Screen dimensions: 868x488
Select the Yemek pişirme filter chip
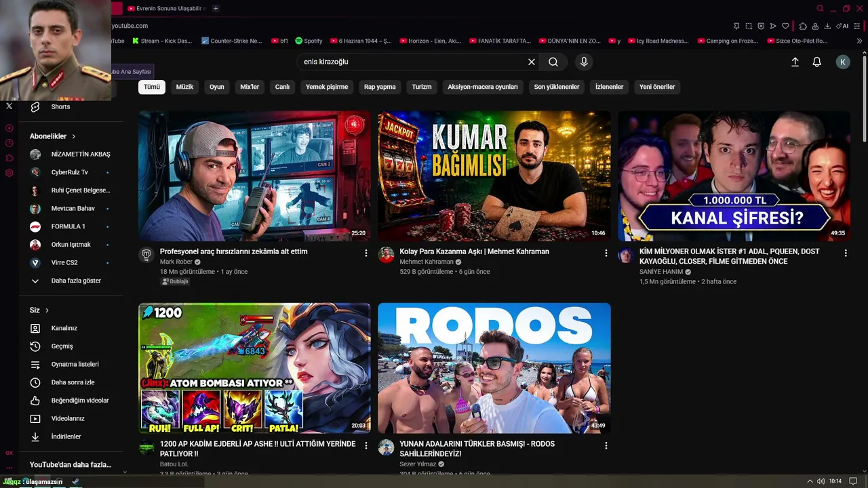pyautogui.click(x=327, y=87)
